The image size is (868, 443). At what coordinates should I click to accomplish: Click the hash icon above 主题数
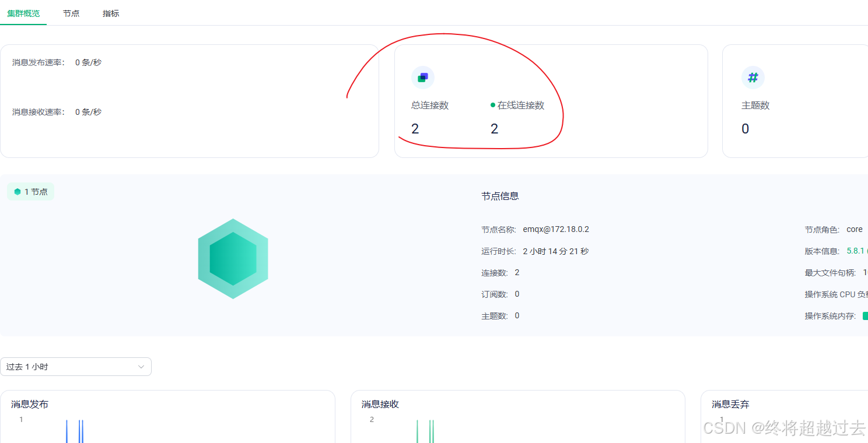(x=752, y=78)
